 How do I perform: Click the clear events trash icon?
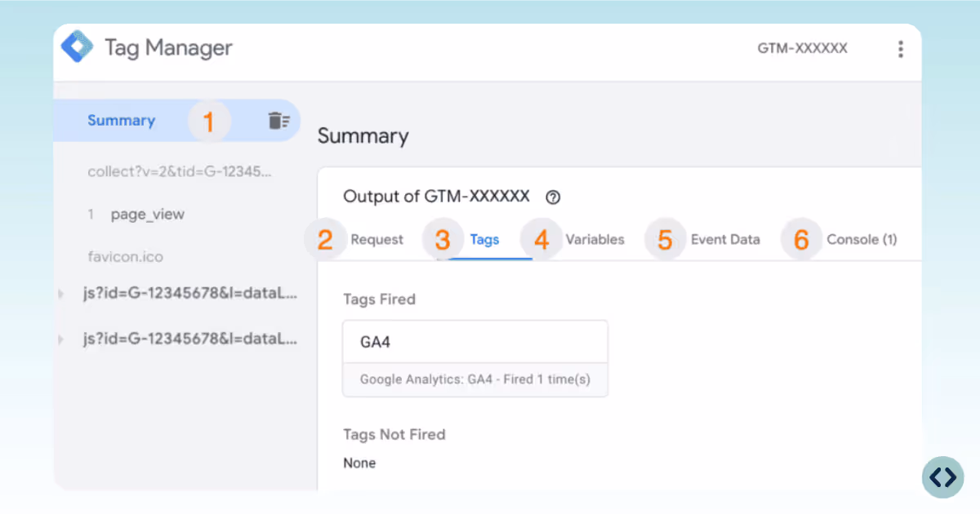click(x=278, y=121)
